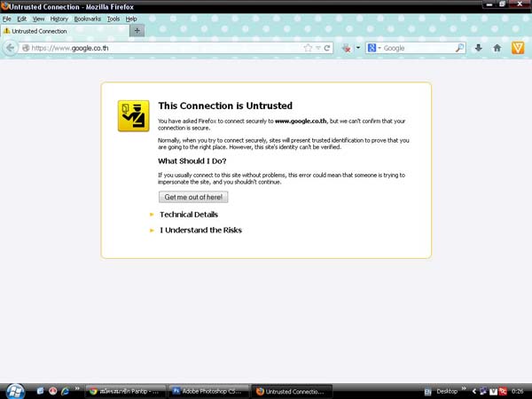Open a new tab with plus button

point(137,31)
